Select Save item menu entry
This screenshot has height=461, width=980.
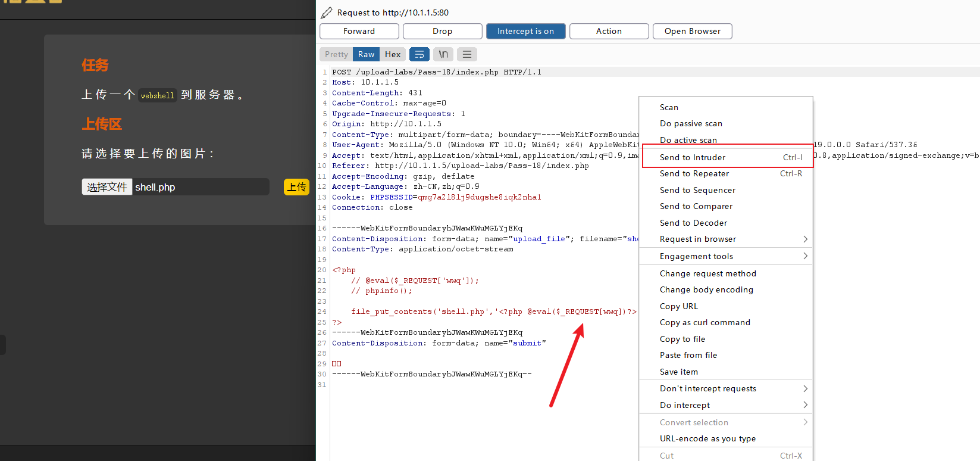tap(726, 372)
